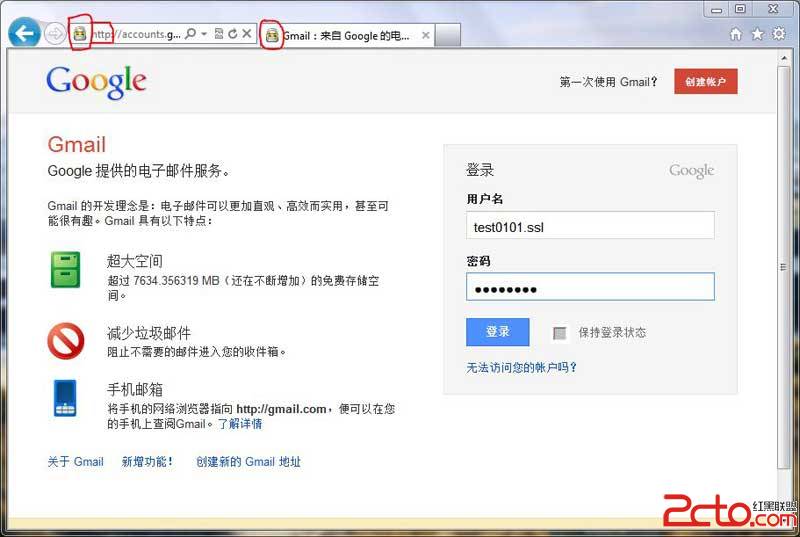Toggle compatibility view icon

pos(219,34)
